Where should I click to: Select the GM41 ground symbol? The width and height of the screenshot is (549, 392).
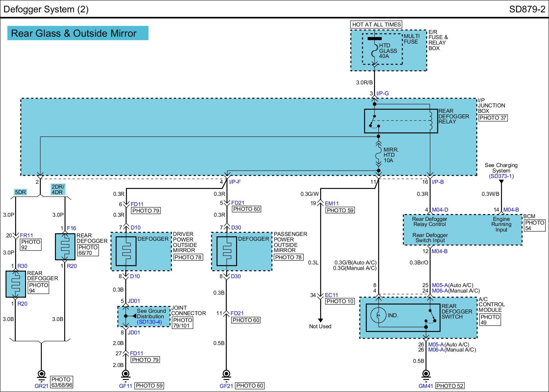(x=426, y=375)
